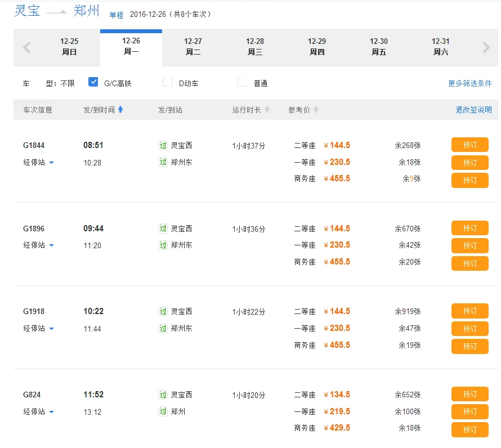Select the 12-30 周五 date tab

tap(379, 47)
